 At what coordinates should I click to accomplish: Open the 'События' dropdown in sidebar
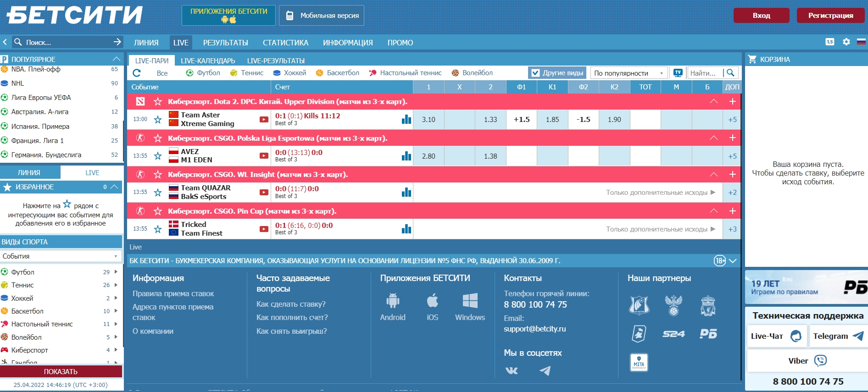click(x=61, y=256)
